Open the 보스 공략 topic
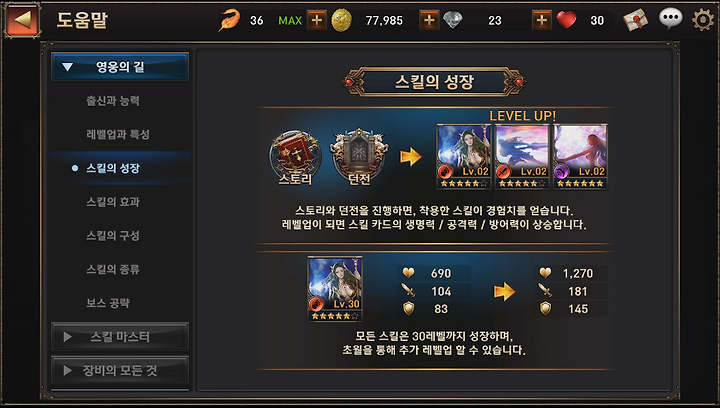 pyautogui.click(x=108, y=303)
